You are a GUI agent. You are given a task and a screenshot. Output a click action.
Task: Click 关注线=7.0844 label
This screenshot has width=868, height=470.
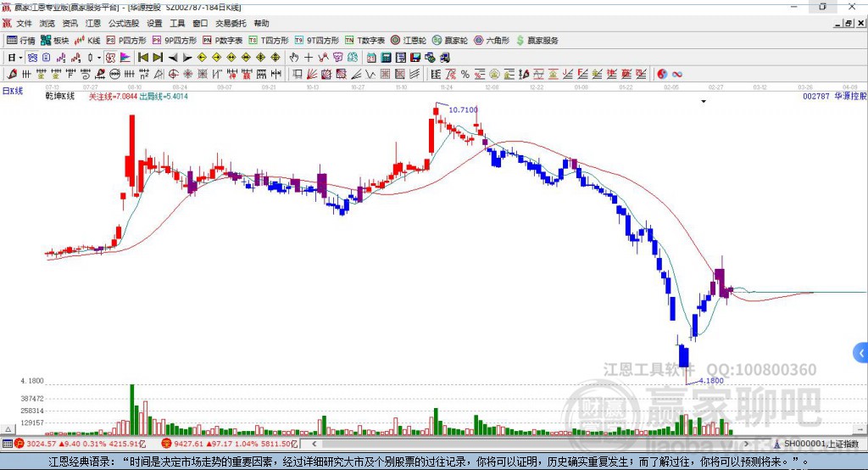[x=113, y=97]
